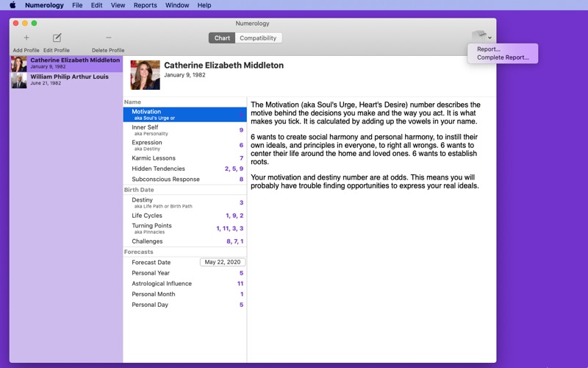
Task: Open the Reports menu
Action: pos(145,5)
